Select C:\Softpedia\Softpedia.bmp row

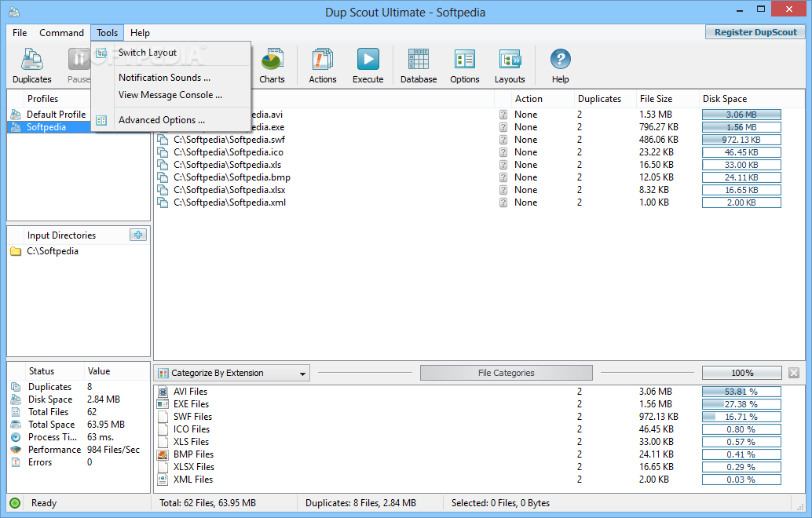[479, 177]
